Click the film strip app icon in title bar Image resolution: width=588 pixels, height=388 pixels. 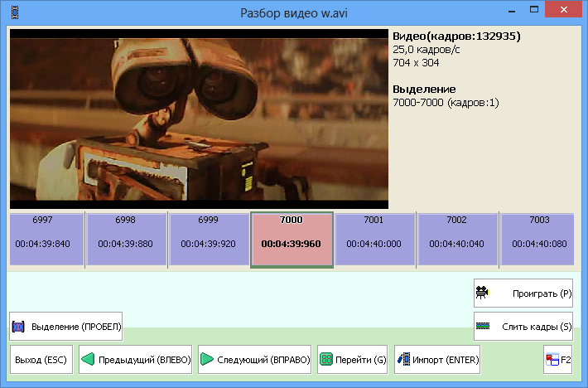[15, 12]
